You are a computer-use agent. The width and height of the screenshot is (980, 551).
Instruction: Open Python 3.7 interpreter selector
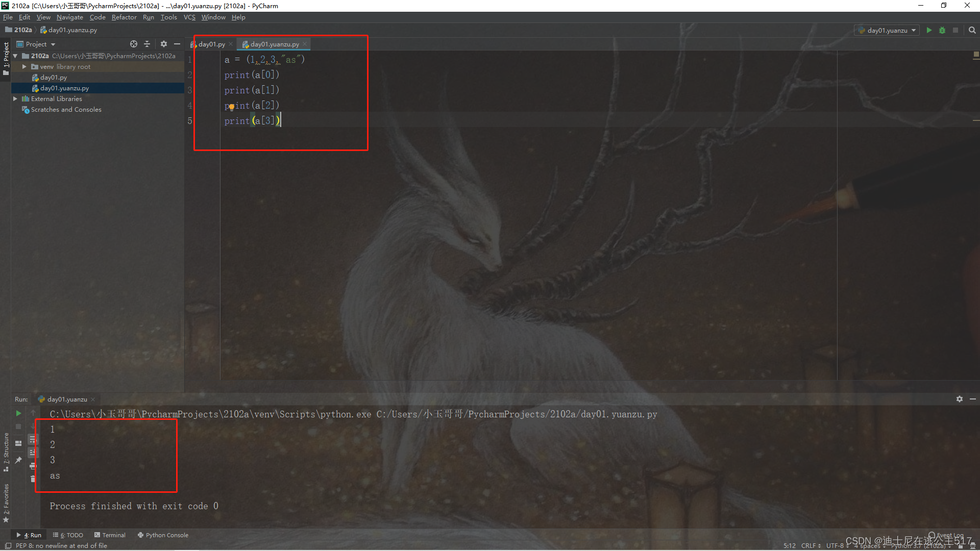pyautogui.click(x=921, y=546)
